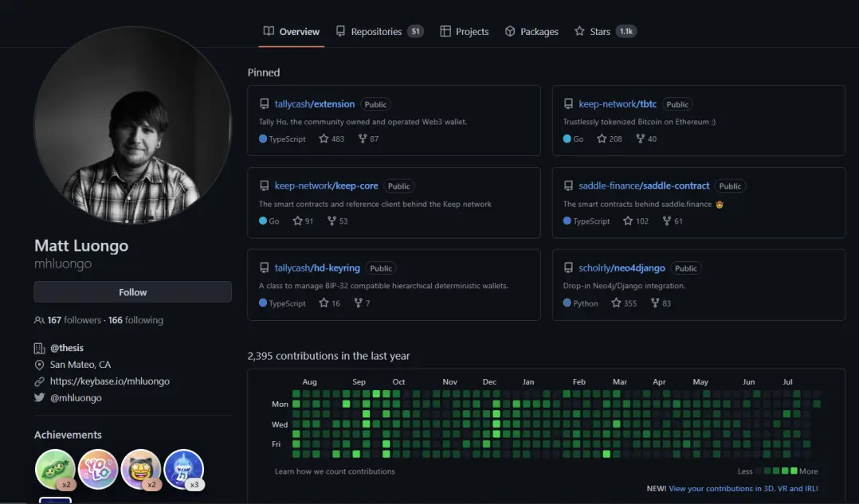Click the San Mateo, CA location text
The height and width of the screenshot is (504, 859).
[x=80, y=365]
